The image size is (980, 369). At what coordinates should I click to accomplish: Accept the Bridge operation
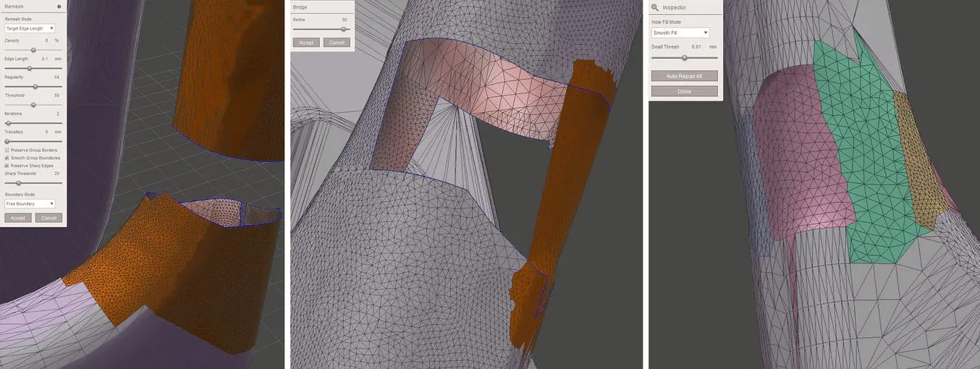[306, 43]
